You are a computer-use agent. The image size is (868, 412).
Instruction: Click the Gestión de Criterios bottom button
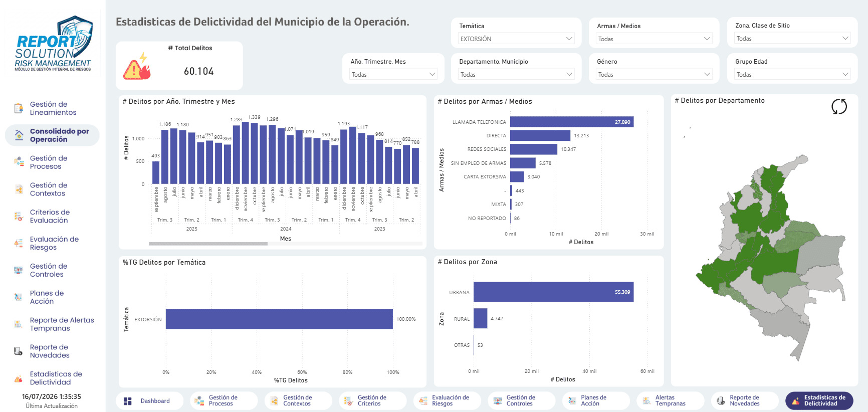point(372,401)
